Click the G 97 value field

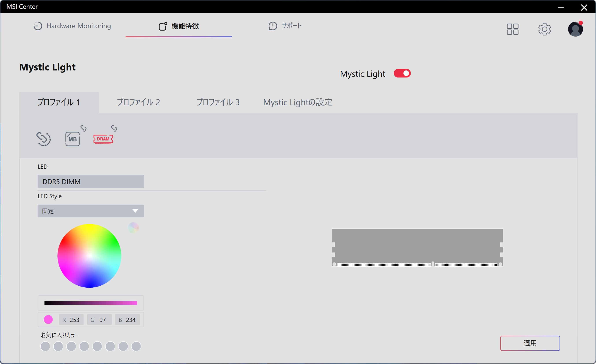(x=99, y=320)
